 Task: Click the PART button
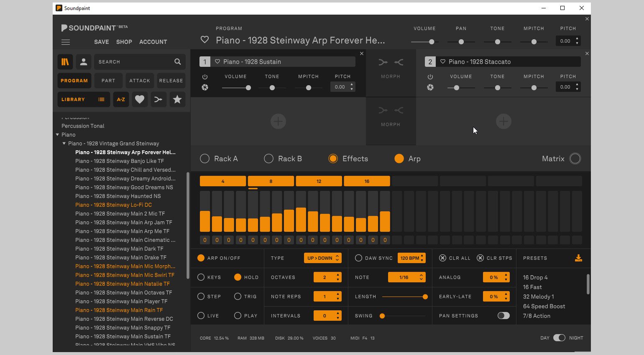click(x=108, y=80)
